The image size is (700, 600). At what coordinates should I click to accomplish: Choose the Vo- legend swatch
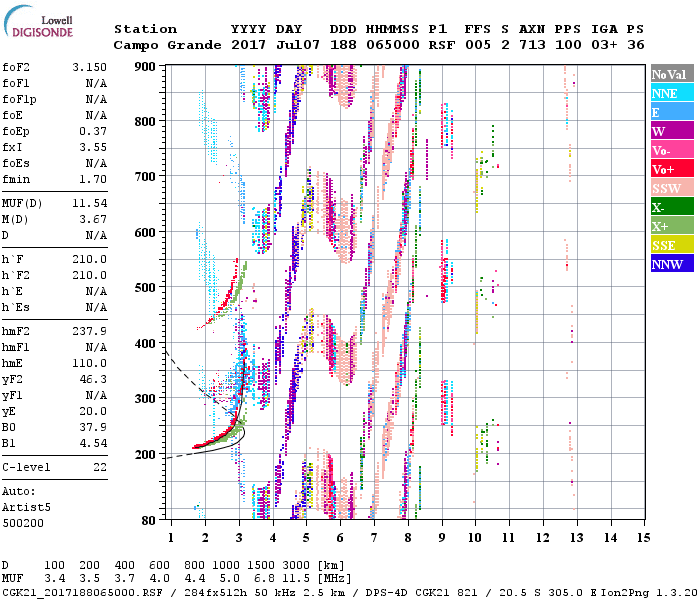pos(671,150)
